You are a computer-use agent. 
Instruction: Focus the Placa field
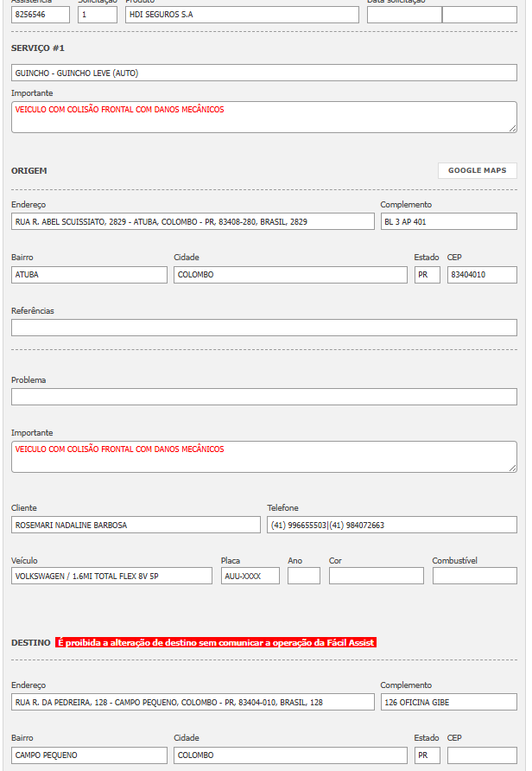(250, 576)
